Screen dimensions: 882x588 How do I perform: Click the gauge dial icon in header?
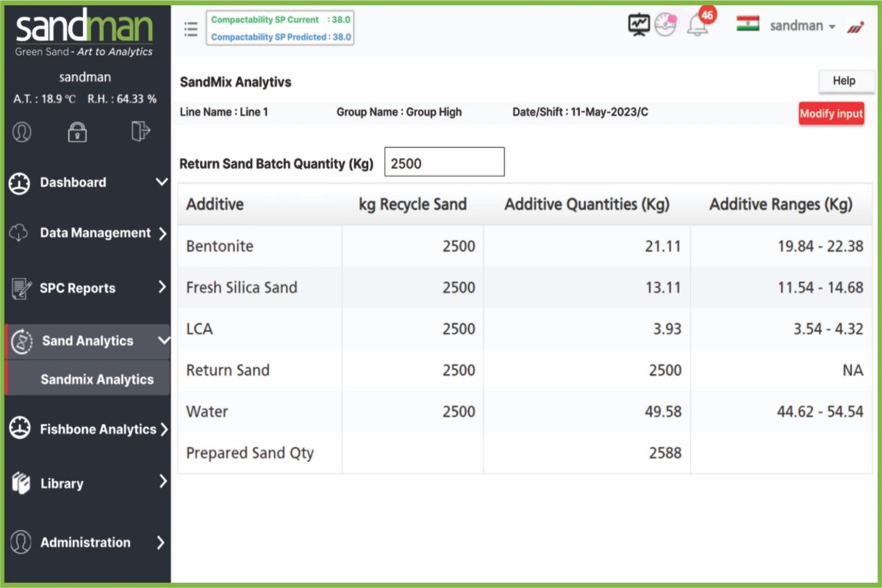[665, 26]
